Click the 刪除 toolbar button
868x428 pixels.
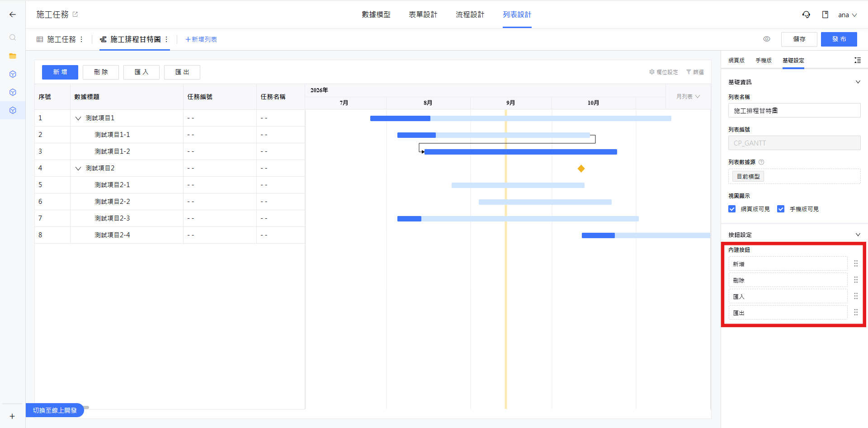click(101, 72)
